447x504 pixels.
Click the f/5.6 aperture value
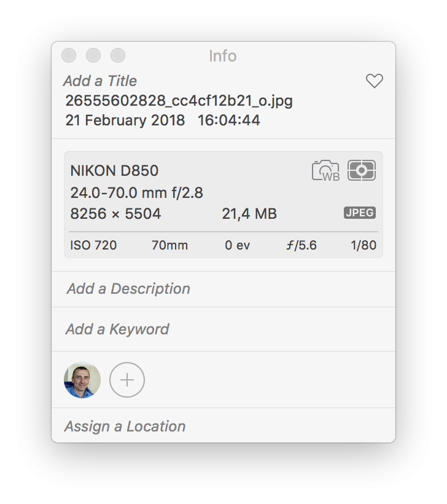tap(301, 245)
